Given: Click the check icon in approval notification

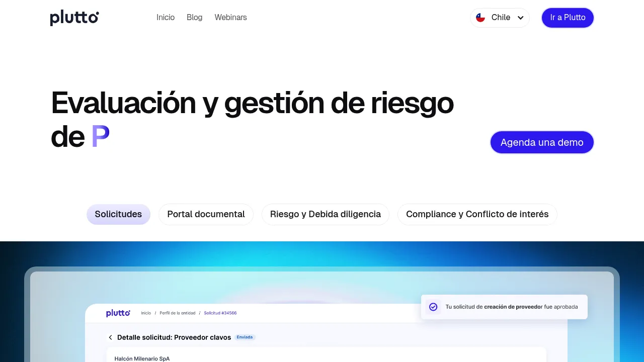Looking at the screenshot, I should [x=433, y=307].
